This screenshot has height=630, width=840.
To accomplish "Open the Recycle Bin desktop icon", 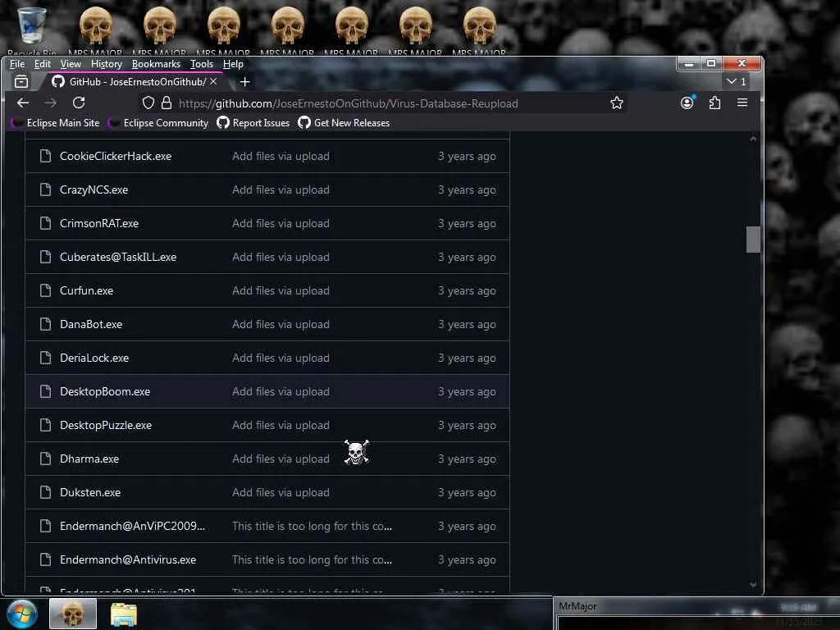I will [32, 30].
